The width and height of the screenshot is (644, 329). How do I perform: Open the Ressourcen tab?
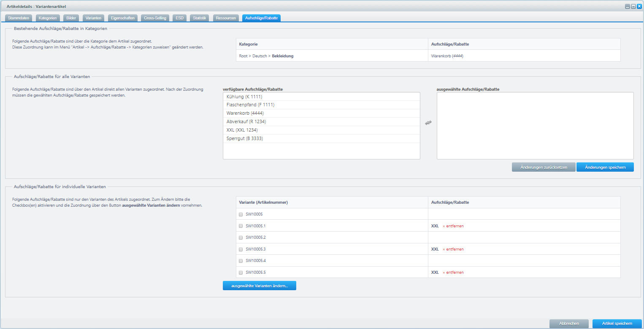pos(226,18)
